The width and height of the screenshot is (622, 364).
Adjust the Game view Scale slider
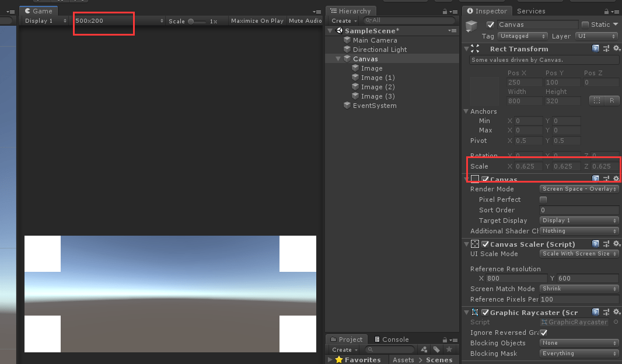(197, 22)
